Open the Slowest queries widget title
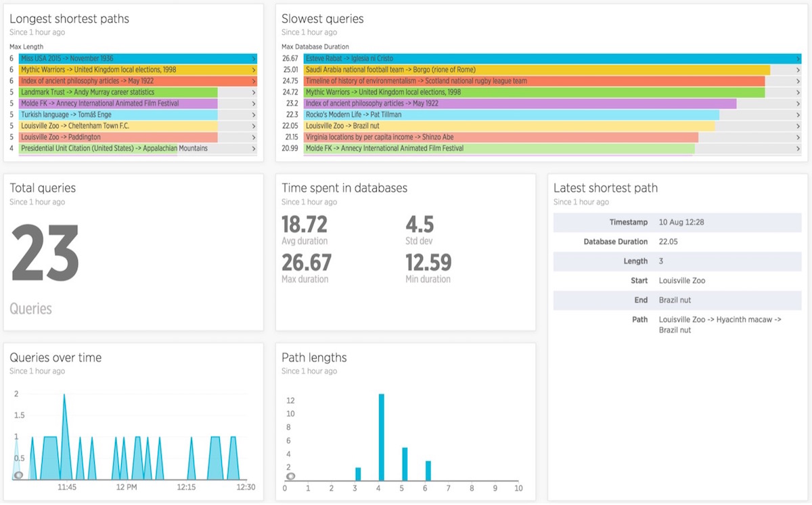 [322, 19]
